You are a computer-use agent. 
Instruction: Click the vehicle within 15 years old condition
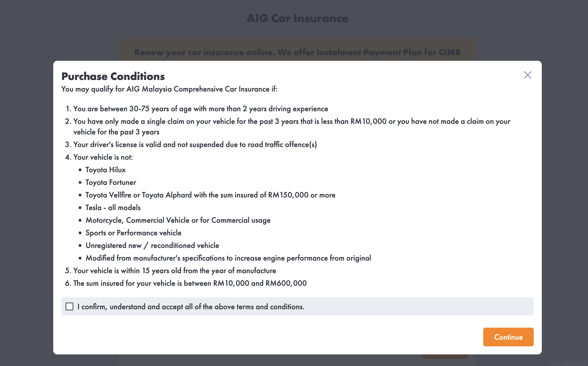(175, 271)
